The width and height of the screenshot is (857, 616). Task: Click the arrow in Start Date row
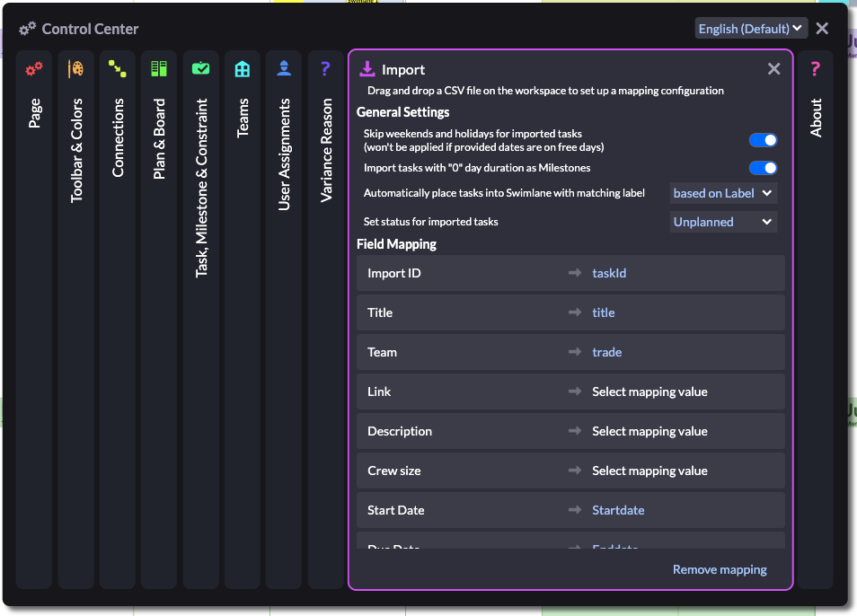[574, 509]
